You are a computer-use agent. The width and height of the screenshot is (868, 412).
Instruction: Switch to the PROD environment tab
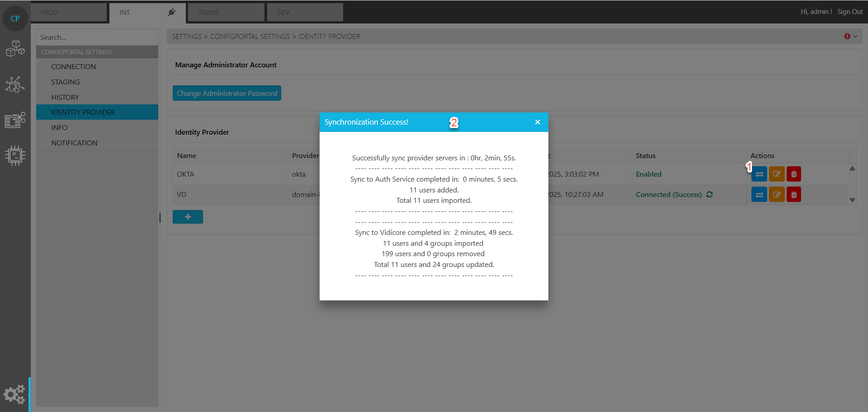point(69,13)
